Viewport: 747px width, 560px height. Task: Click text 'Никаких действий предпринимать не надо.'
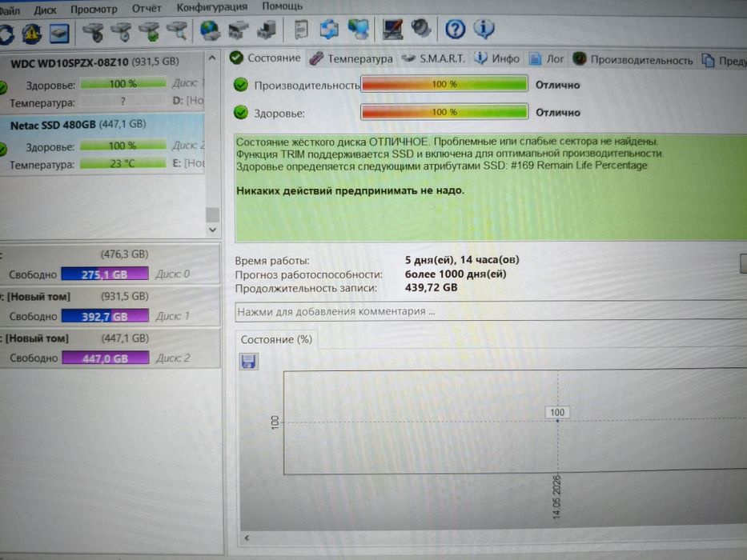click(350, 190)
